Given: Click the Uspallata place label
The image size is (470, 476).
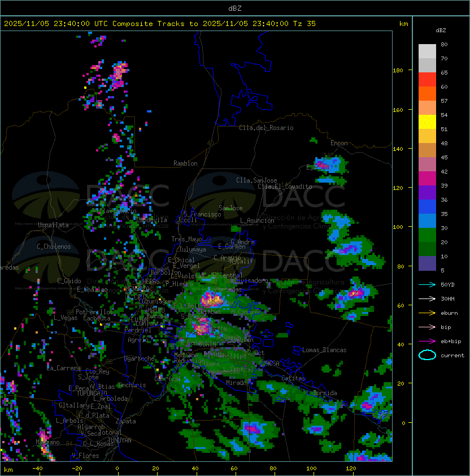Looking at the screenshot, I should tap(53, 225).
